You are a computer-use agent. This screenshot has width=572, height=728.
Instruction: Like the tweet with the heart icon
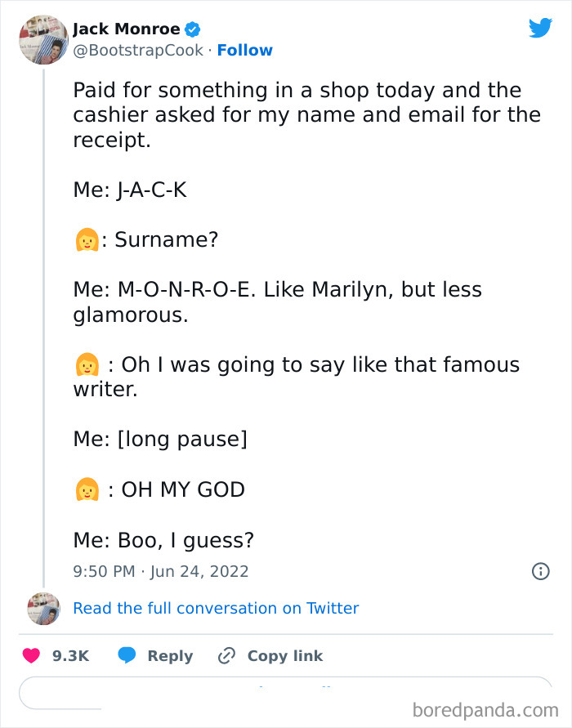coord(32,655)
